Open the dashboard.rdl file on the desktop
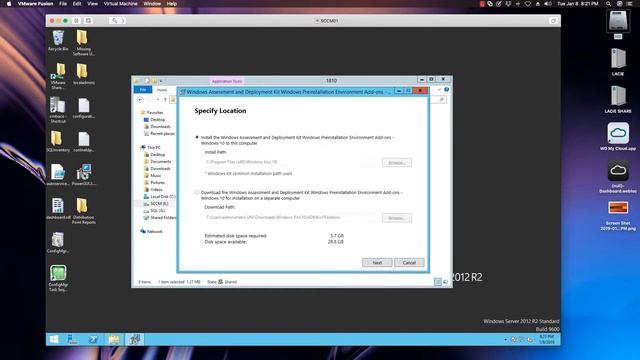Image resolution: width=640 pixels, height=360 pixels. 58,209
